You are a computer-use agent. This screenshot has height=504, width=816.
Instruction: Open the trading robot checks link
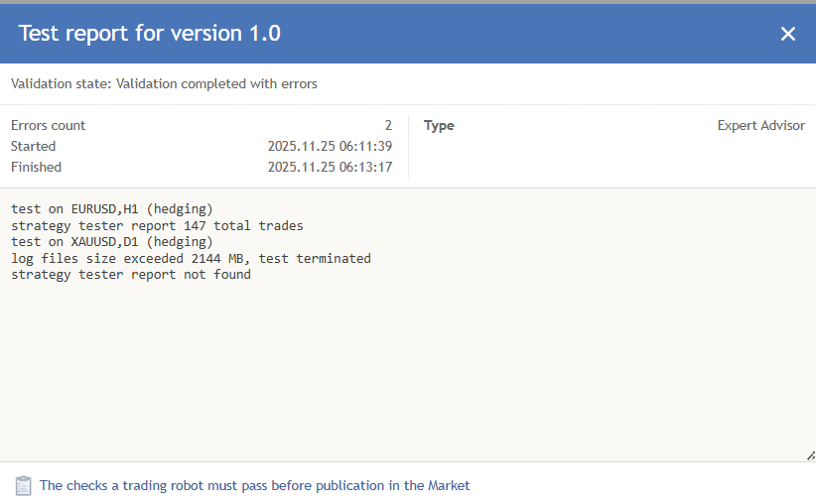tap(254, 486)
